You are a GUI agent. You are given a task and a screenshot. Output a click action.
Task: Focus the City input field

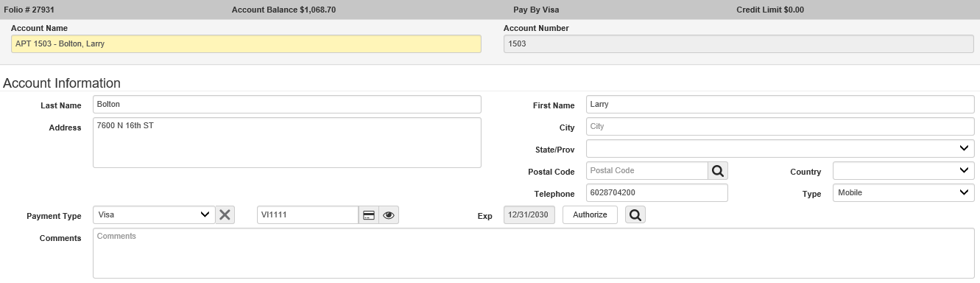pos(780,127)
